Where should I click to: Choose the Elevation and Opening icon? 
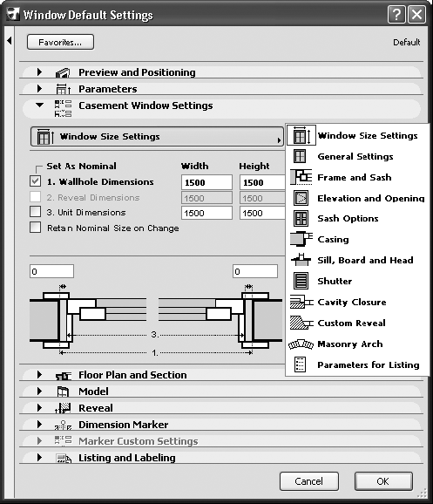301,198
